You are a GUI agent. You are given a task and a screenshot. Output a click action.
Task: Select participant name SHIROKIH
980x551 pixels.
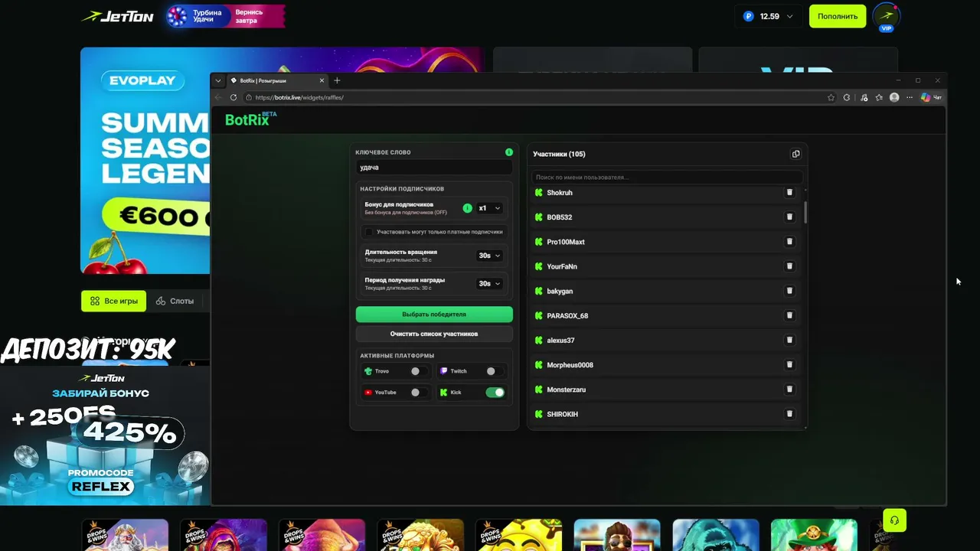click(x=562, y=414)
